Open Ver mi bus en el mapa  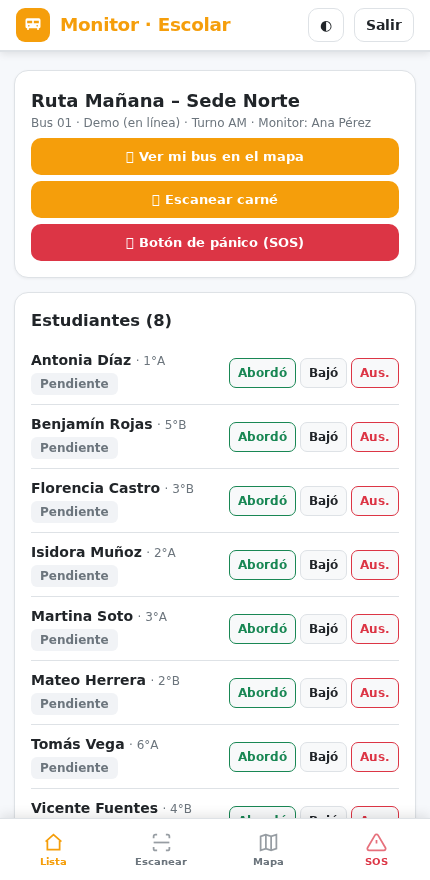[x=215, y=157]
